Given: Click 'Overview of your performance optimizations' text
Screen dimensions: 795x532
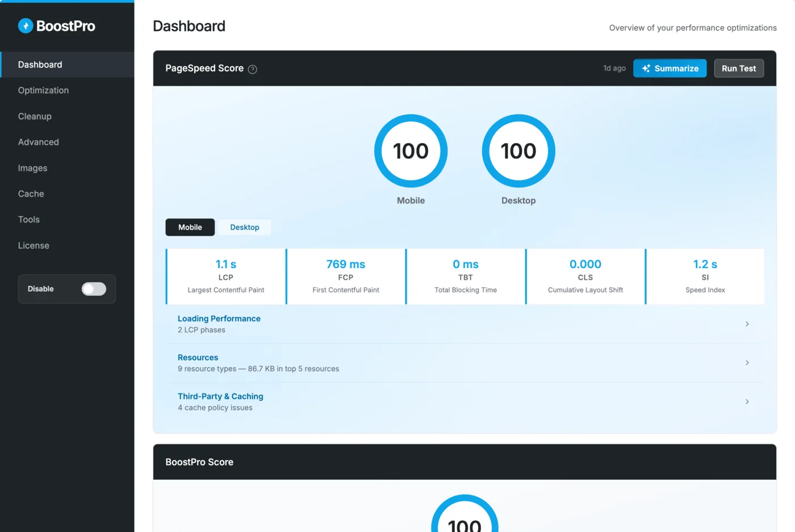Looking at the screenshot, I should [x=693, y=28].
